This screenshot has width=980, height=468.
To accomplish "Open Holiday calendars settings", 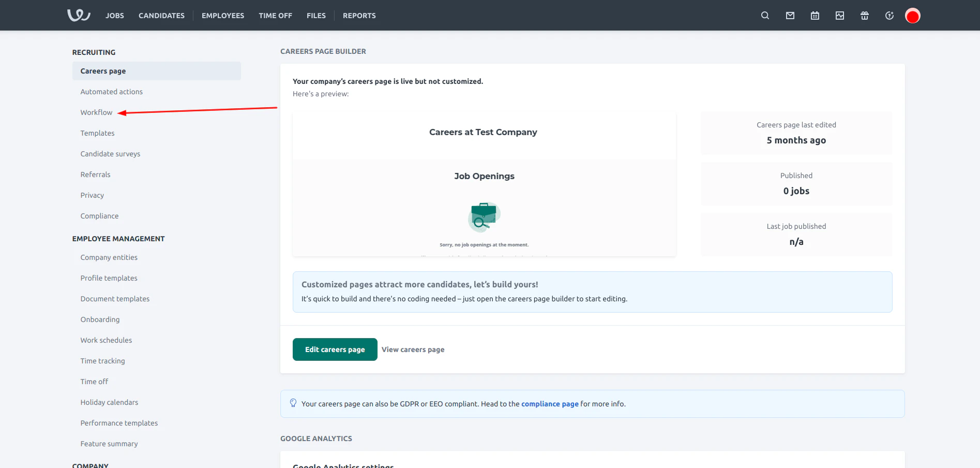I will coord(109,402).
